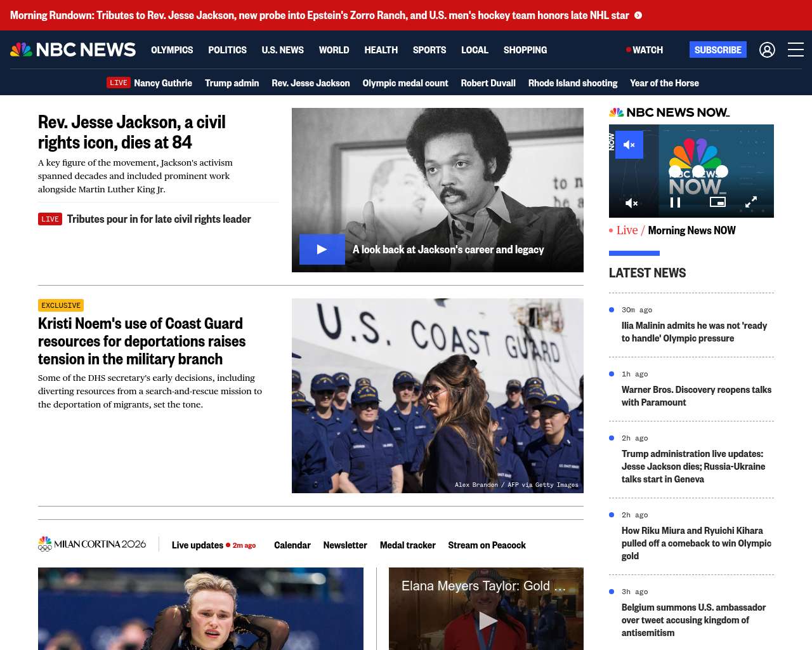
Task: Open the Milan Cortina 2026 logo link
Action: click(92, 544)
